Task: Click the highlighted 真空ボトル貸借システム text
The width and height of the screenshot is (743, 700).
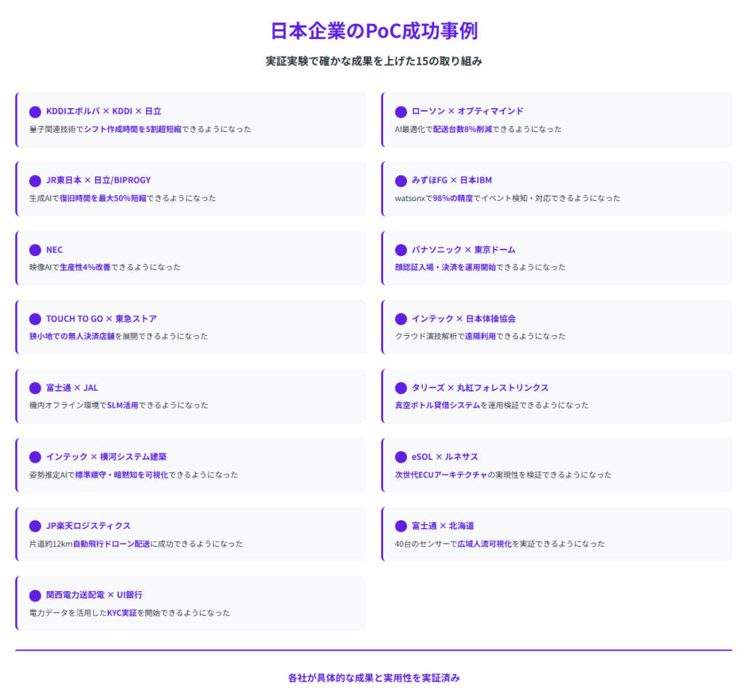Action: [437, 405]
